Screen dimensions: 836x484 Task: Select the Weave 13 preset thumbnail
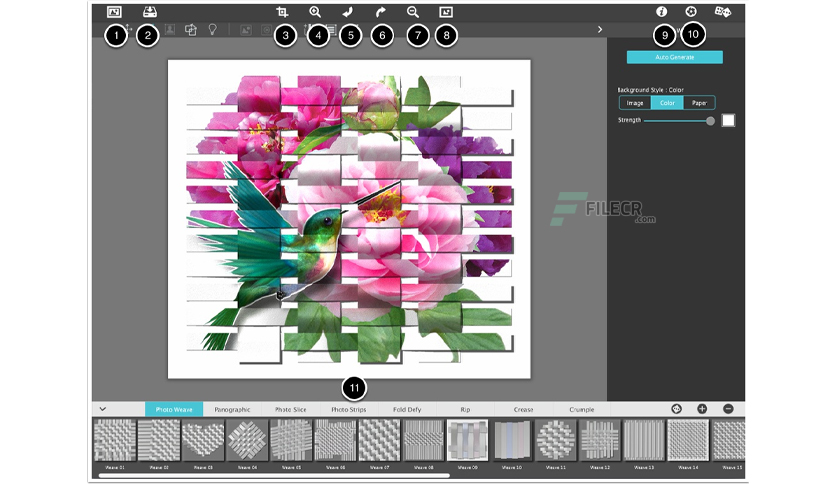(x=644, y=440)
